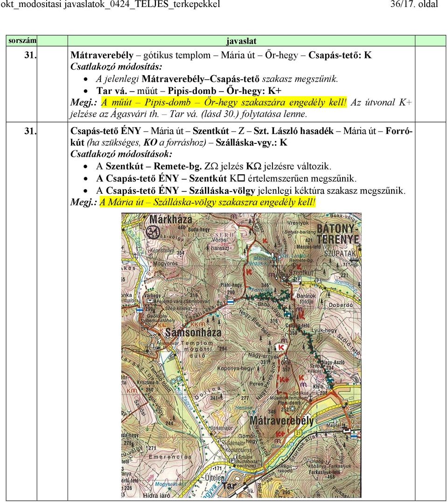Click the 'BÁTONY-TERENYE' label on the map
The height and width of the screenshot is (502, 448).
tap(337, 233)
